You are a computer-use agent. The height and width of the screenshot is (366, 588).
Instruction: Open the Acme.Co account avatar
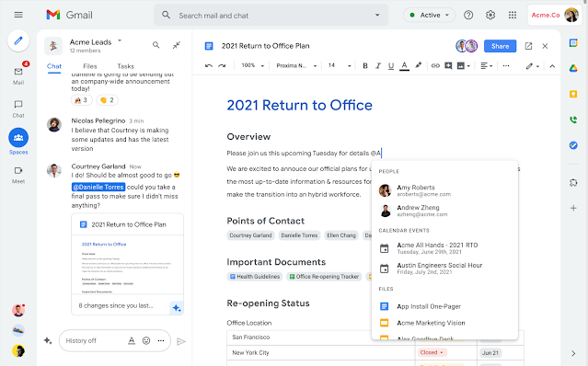pyautogui.click(x=571, y=15)
